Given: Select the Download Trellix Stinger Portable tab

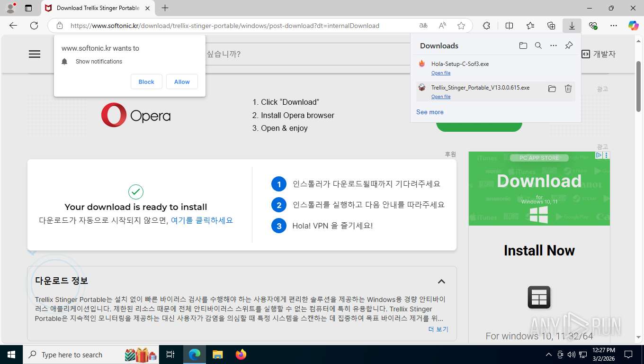Looking at the screenshot, I should coord(98,8).
